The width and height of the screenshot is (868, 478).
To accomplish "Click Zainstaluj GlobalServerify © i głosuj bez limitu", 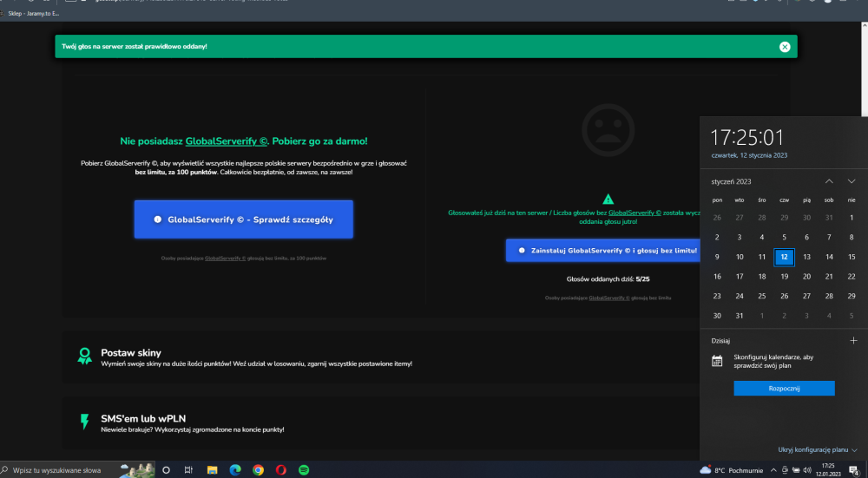I will (603, 251).
